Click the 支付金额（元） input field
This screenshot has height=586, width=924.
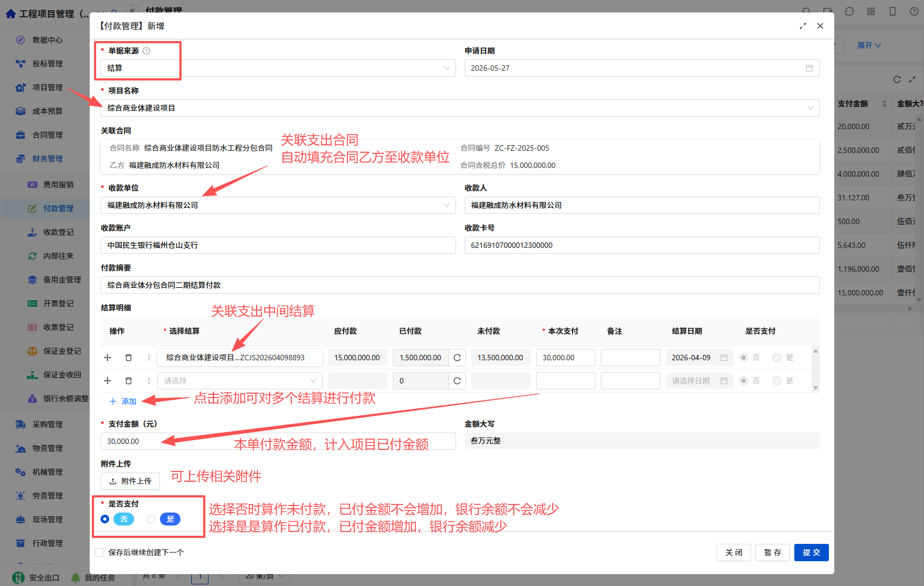pyautogui.click(x=278, y=441)
